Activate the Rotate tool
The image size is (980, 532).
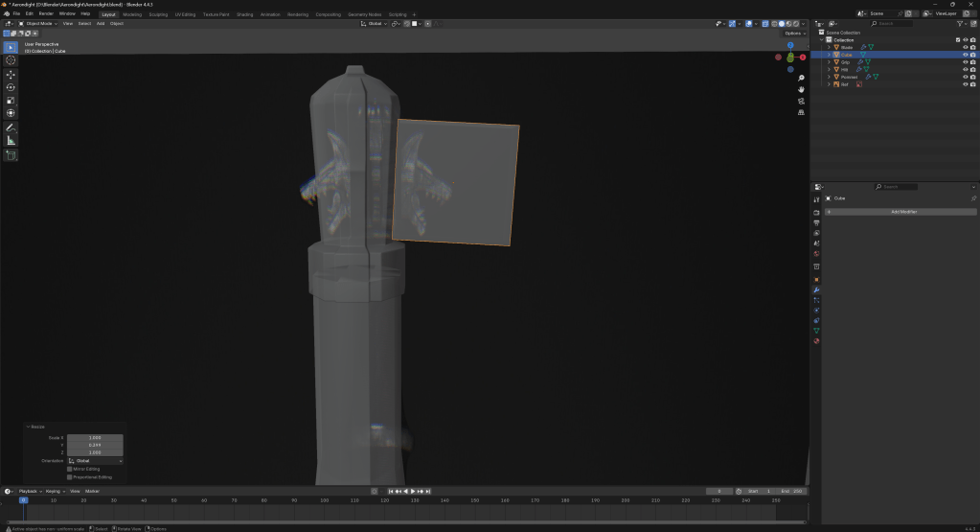11,87
